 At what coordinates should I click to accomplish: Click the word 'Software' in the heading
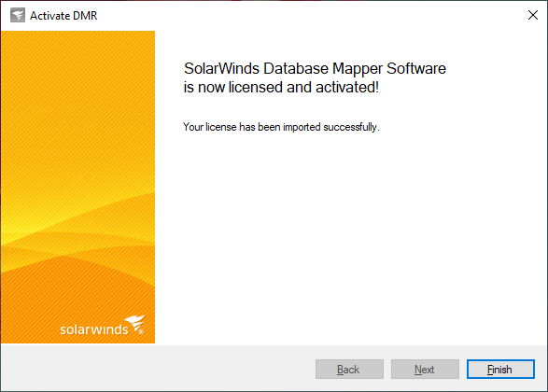click(x=416, y=68)
